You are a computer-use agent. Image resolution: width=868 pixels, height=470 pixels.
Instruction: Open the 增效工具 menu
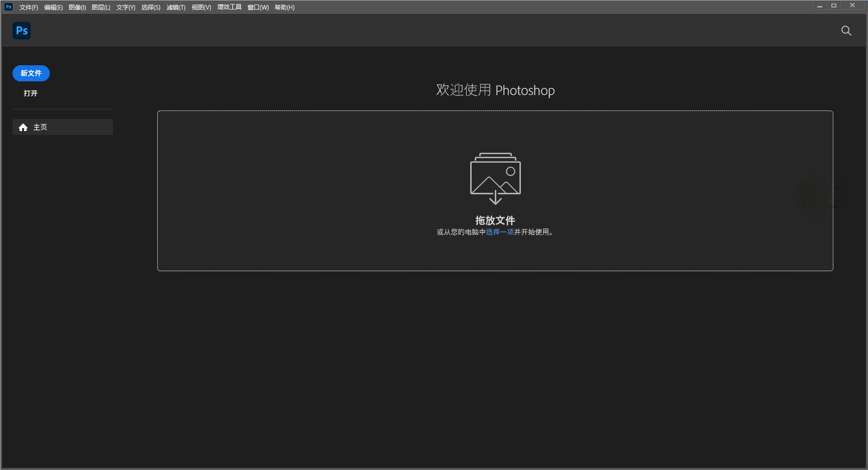(229, 7)
